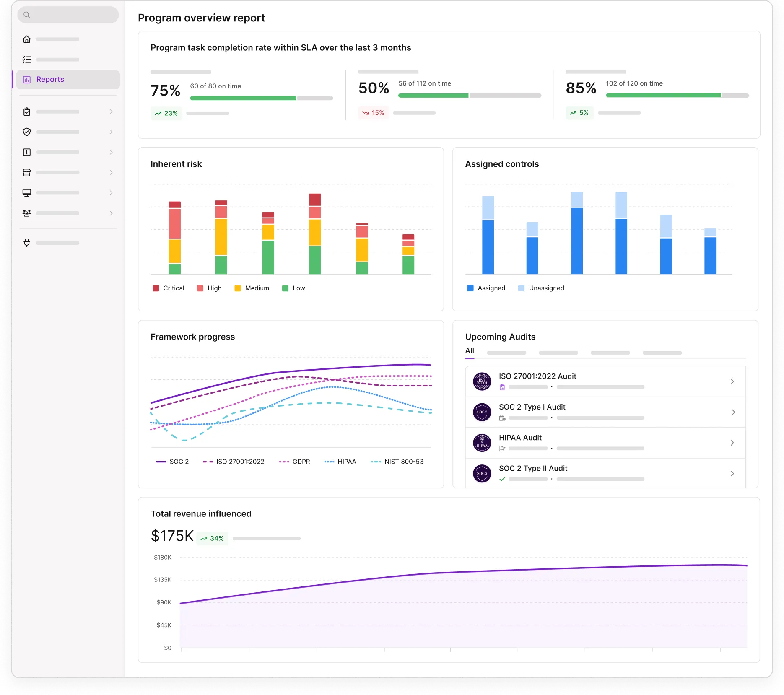Click calendar status icon under SOC 2 Type I
This screenshot has width=784, height=695.
click(502, 418)
